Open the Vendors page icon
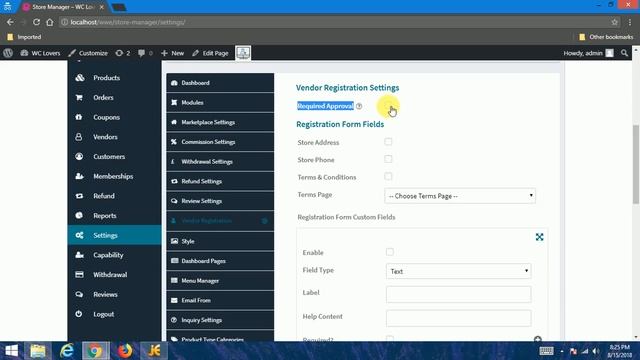 pyautogui.click(x=79, y=137)
